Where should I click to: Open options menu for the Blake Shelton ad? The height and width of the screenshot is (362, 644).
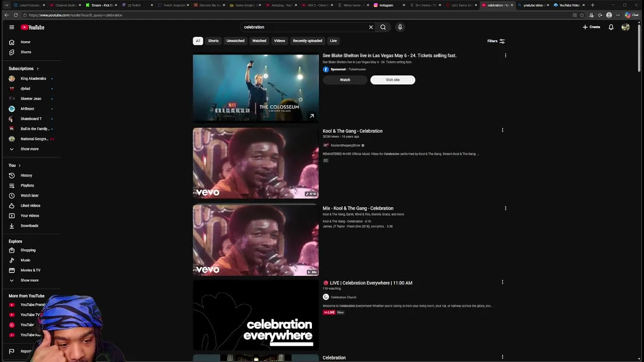[506, 55]
